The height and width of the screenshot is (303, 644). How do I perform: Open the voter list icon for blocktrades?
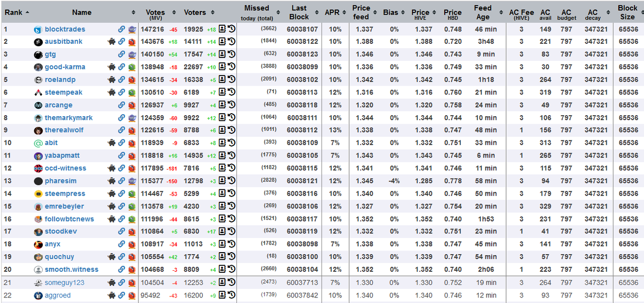[x=222, y=29]
